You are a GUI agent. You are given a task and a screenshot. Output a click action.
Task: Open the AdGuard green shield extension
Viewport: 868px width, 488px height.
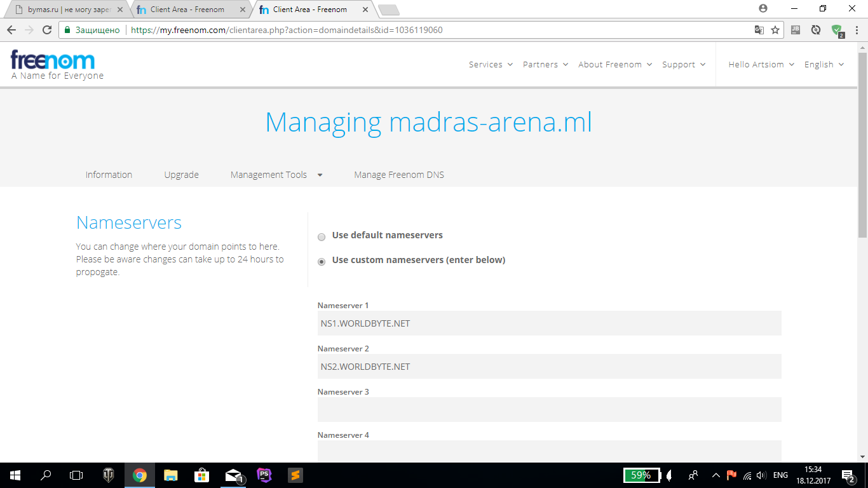pyautogui.click(x=836, y=30)
